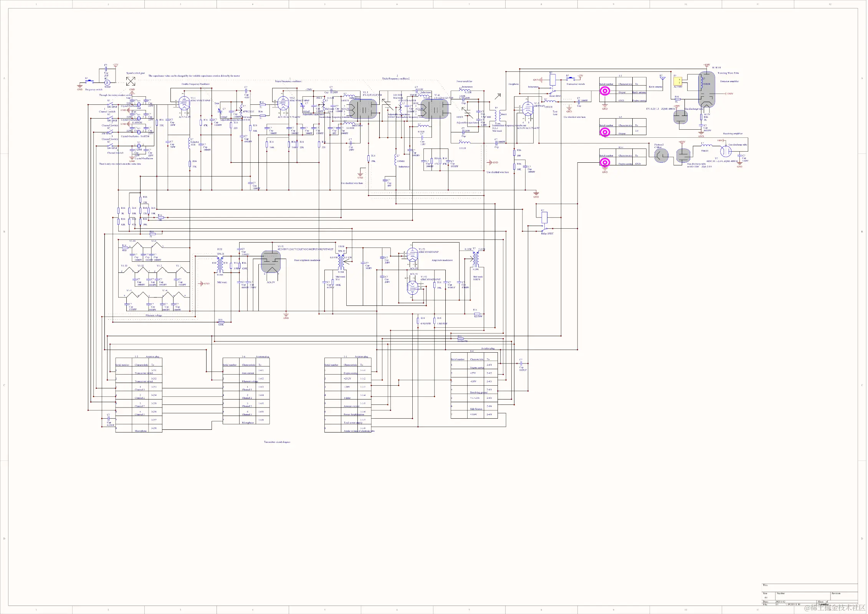Select the Motor symbol B?

107,83
